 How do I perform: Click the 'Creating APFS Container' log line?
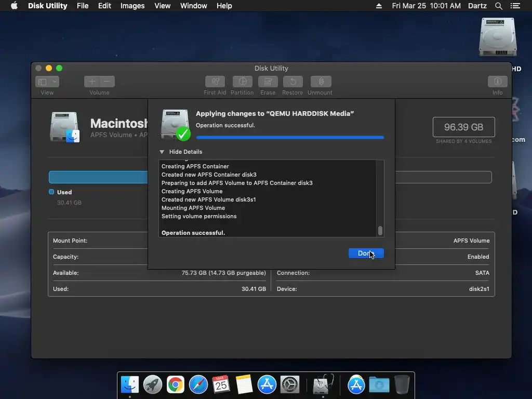pyautogui.click(x=195, y=166)
